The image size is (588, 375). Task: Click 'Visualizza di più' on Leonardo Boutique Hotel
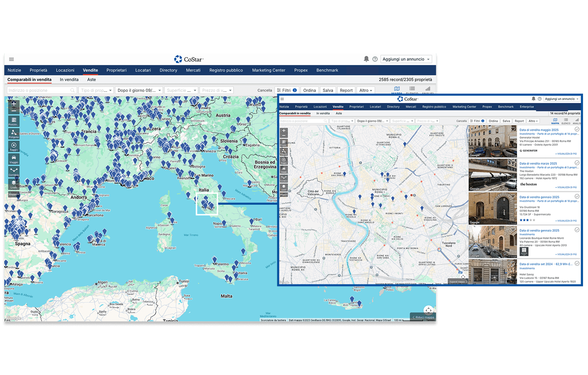(567, 254)
